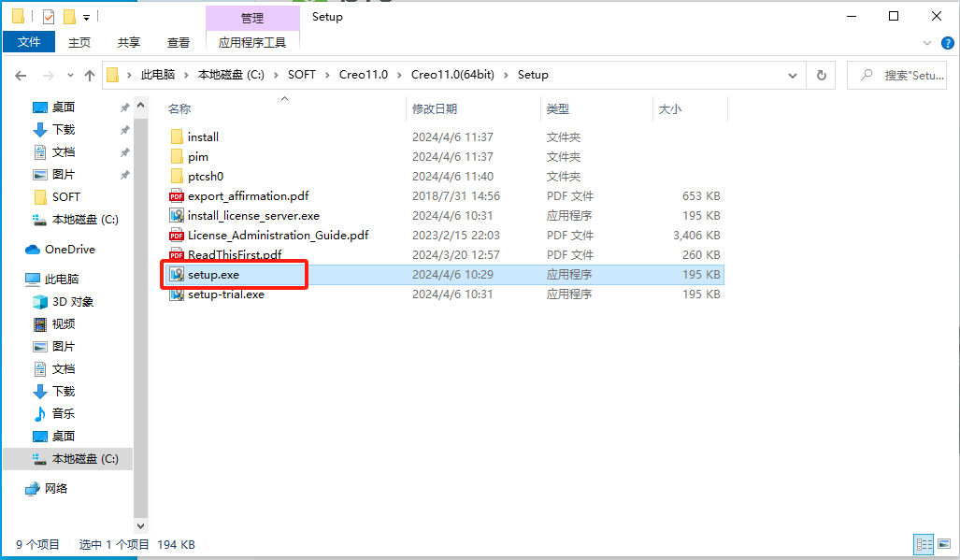The image size is (960, 560).
Task: Open 3D 对象 in the navigation pane
Action: 72,302
